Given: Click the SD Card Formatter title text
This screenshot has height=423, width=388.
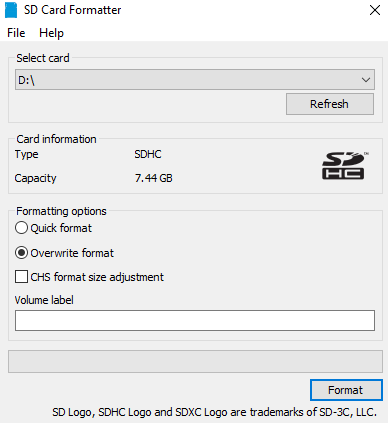Looking at the screenshot, I should pyautogui.click(x=72, y=10).
